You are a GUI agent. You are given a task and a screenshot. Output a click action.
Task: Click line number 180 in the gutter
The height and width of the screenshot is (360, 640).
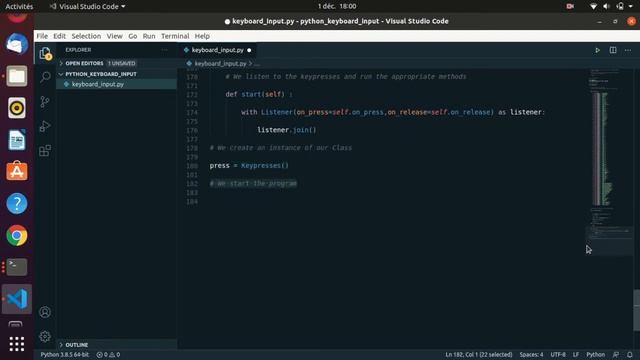192,166
